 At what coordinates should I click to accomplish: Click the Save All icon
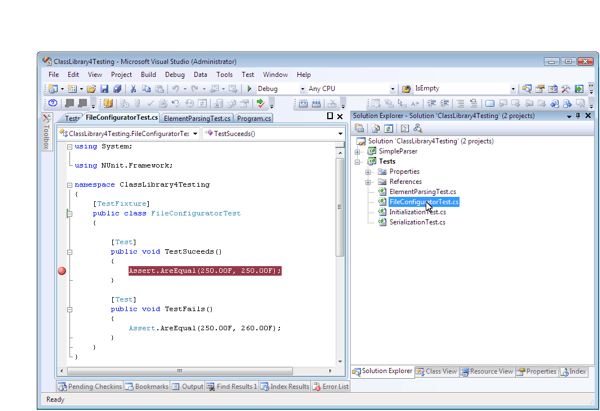[117, 89]
